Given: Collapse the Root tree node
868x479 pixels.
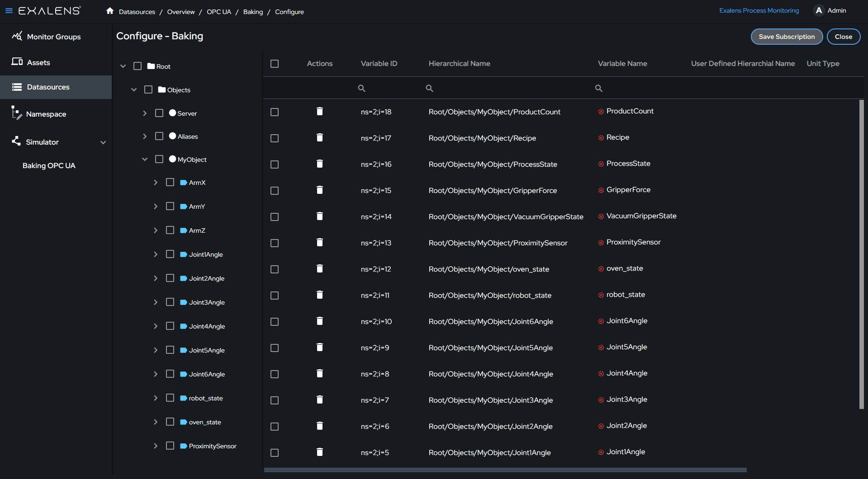Looking at the screenshot, I should point(123,66).
